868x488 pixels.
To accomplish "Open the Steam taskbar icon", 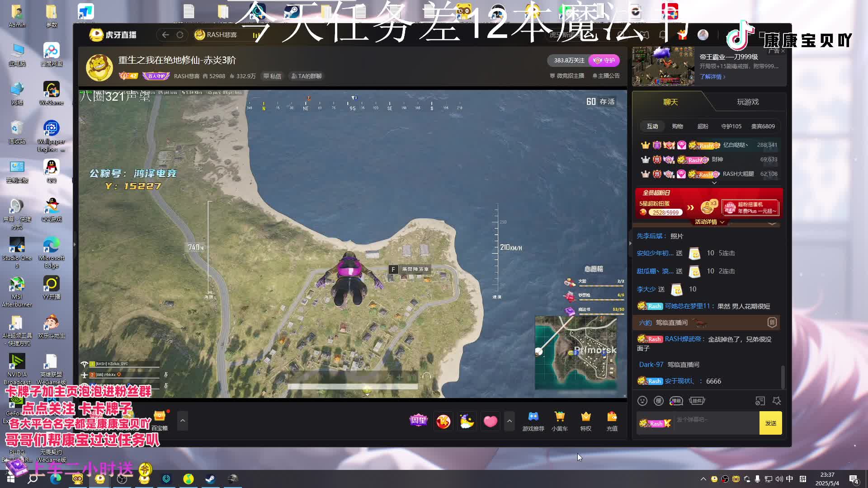I will [x=210, y=479].
